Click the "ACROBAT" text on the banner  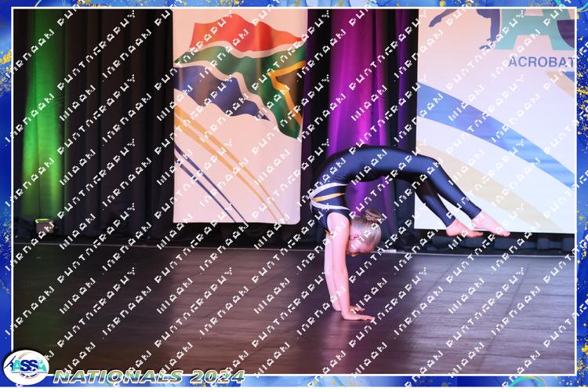pyautogui.click(x=541, y=61)
